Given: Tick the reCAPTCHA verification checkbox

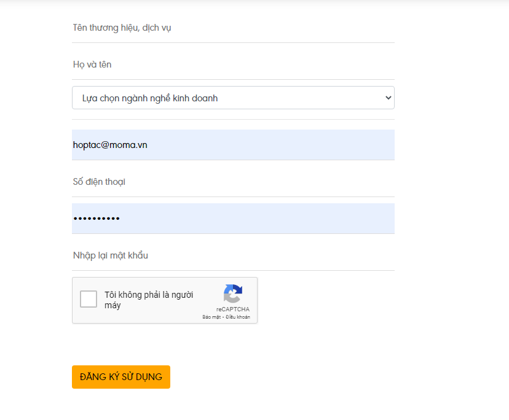Looking at the screenshot, I should 89,299.
